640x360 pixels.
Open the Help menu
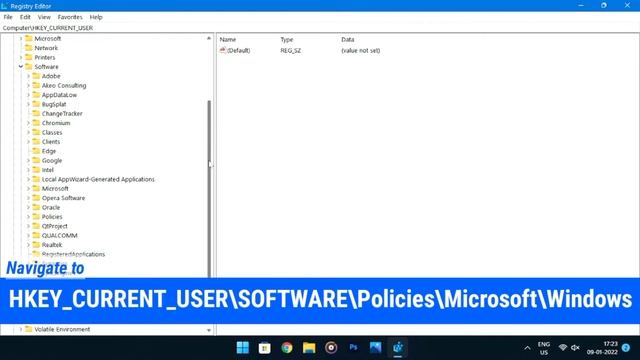[96, 17]
